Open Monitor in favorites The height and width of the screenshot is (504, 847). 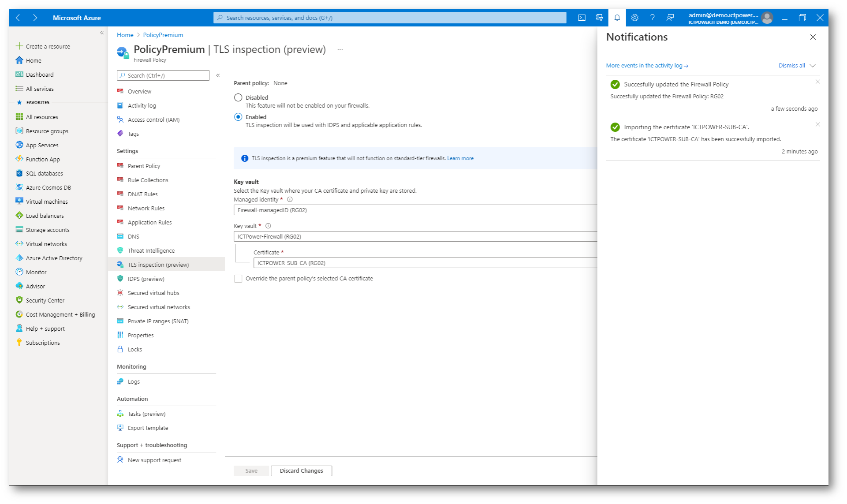[36, 272]
